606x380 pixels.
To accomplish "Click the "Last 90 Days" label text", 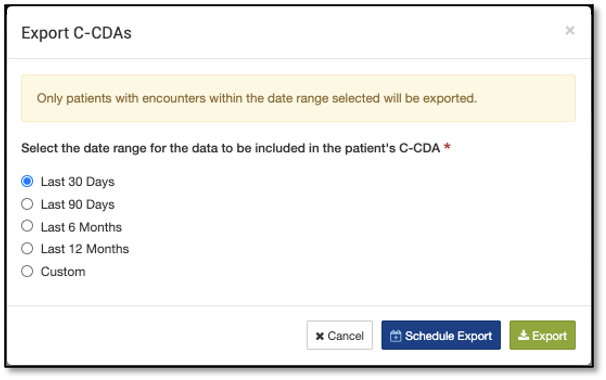I will (78, 204).
